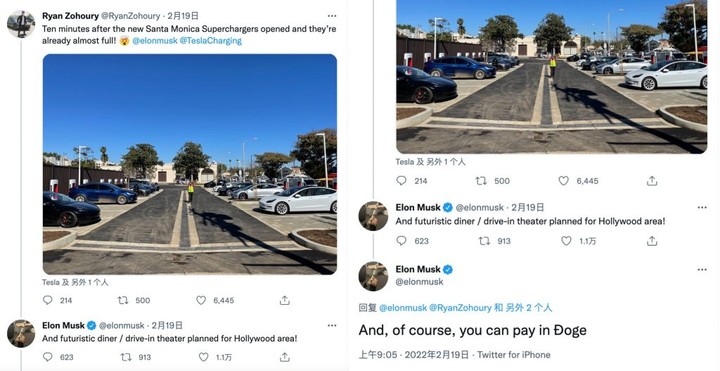
Task: View Ryan Zohoury's profile picture
Action: pos(21,24)
